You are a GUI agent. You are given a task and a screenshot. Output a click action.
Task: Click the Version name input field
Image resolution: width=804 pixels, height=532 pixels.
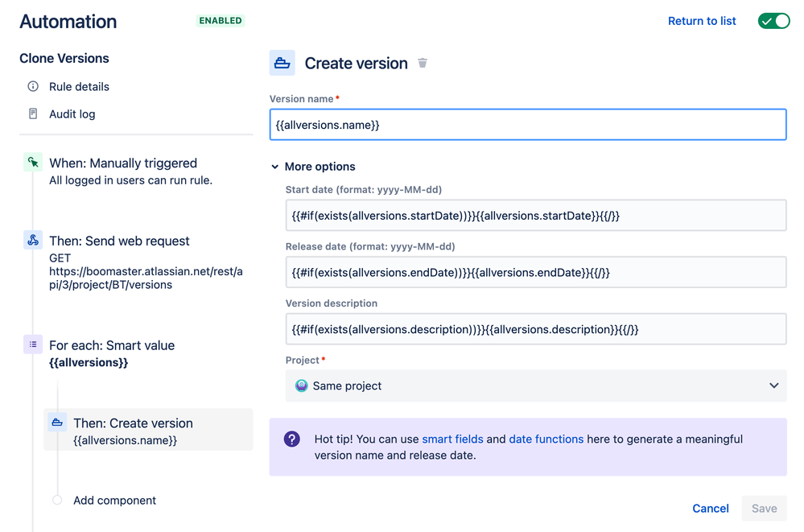528,125
